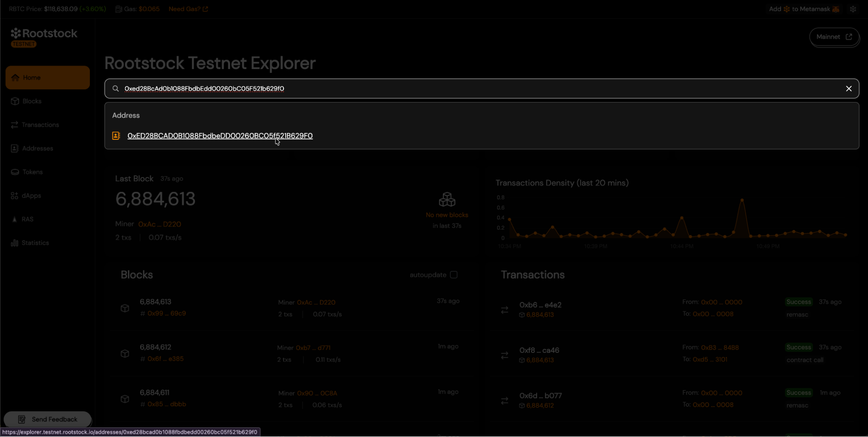Screen dimensions: 868x437
Task: Click the Add to Metamask fox icon
Action: click(835, 9)
